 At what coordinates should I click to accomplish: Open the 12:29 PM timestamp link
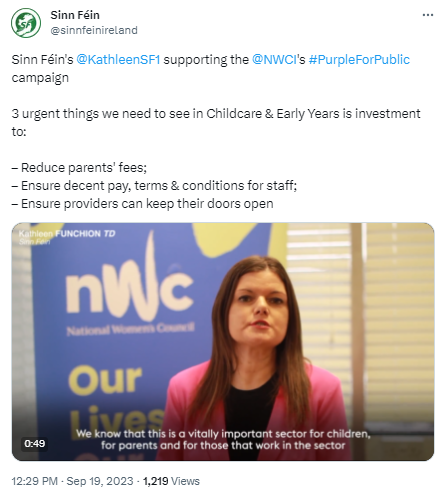coord(35,481)
